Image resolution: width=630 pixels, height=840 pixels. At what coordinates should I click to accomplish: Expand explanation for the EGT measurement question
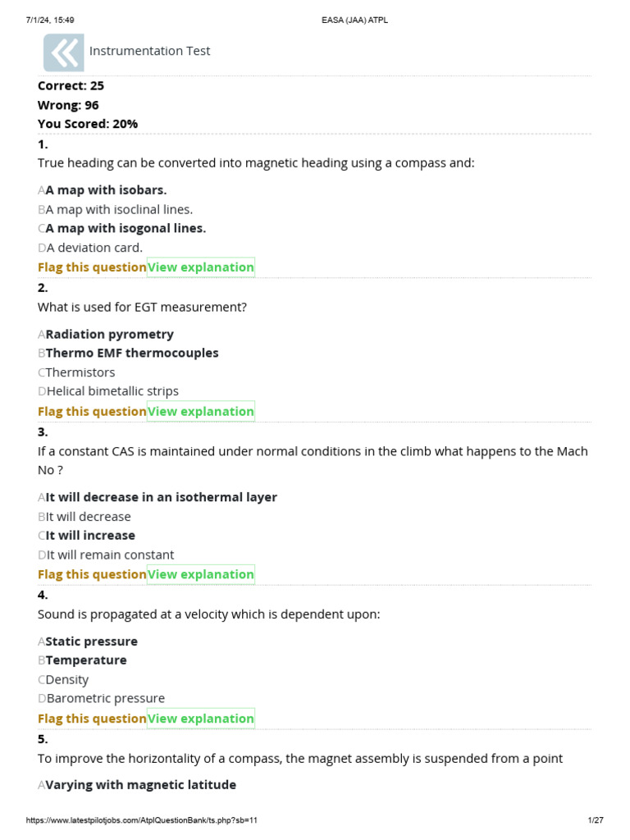pos(201,412)
